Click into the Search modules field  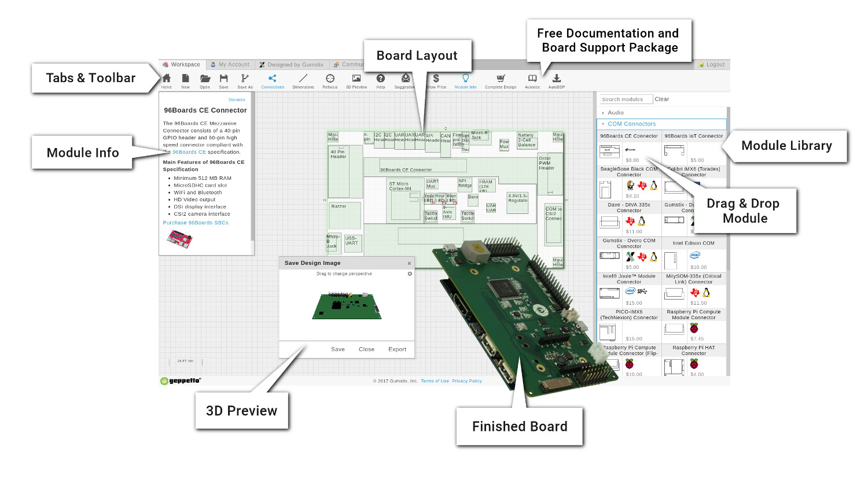pyautogui.click(x=627, y=99)
